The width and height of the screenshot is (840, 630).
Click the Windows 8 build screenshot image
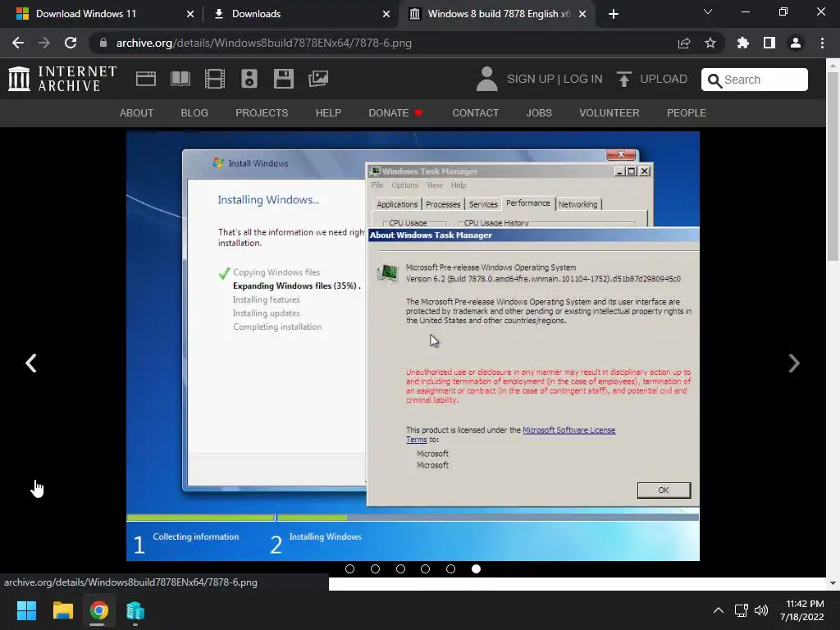413,346
